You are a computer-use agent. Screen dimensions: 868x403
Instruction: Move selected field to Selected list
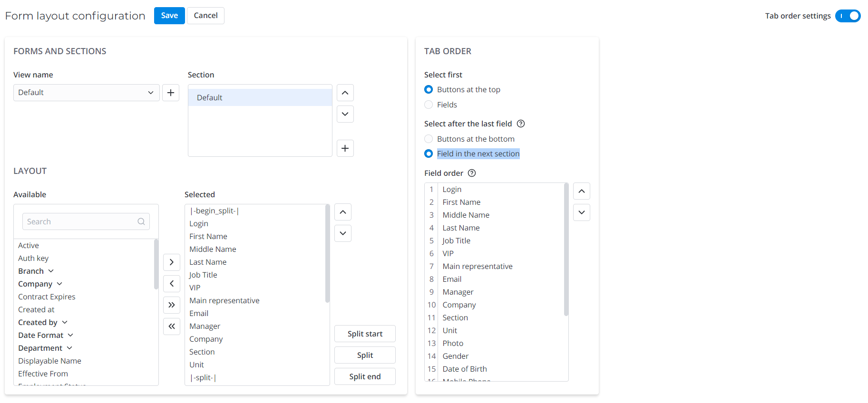[171, 262]
